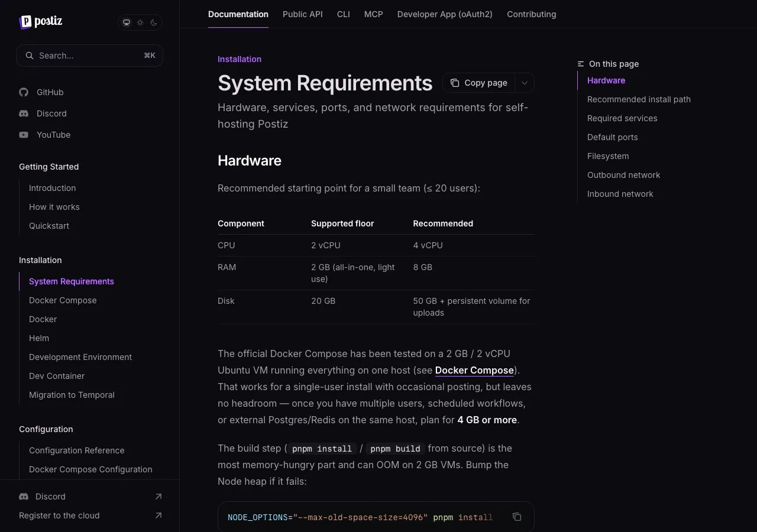Click the '4 vCPU' table cell

(x=428, y=245)
